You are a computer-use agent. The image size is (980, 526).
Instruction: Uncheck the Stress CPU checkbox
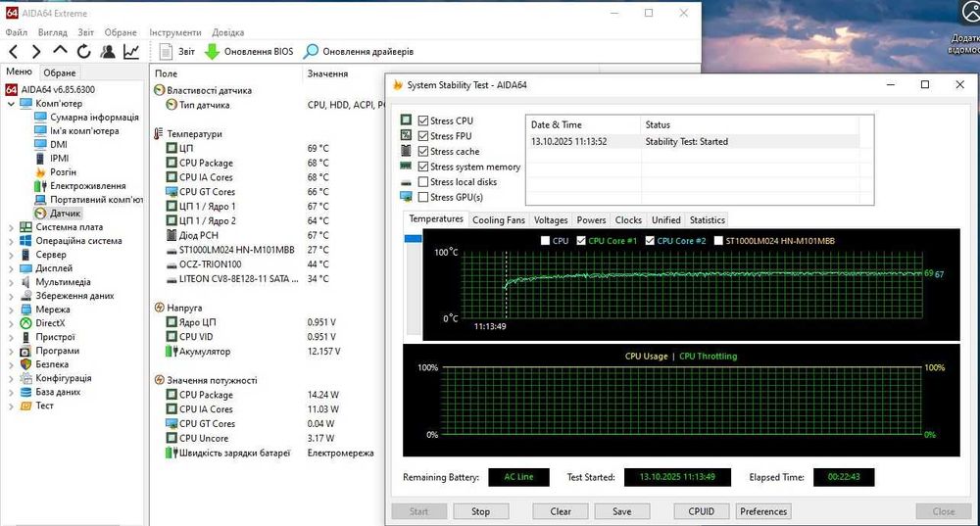pos(423,120)
